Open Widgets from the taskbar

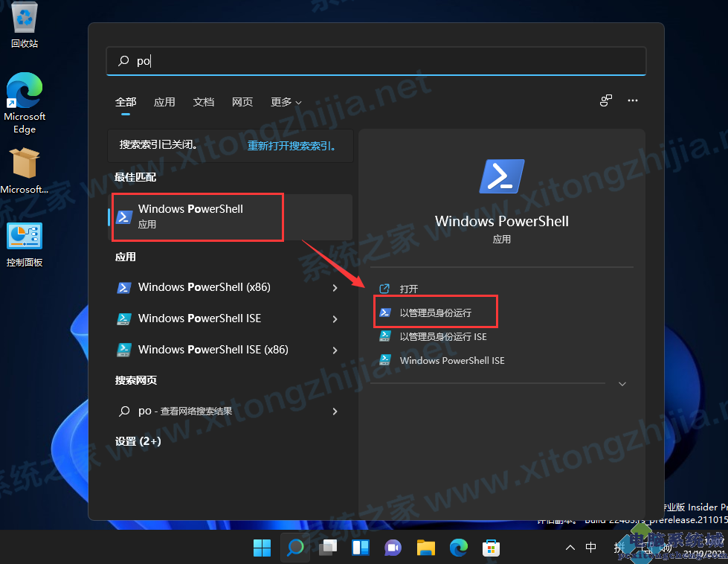tap(361, 548)
